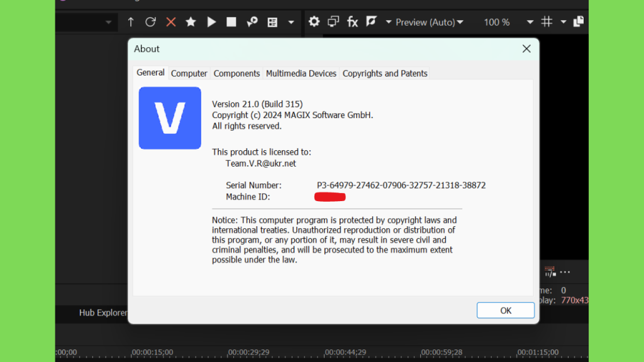
Task: Click the Preview on External Monitor icon
Action: [x=333, y=22]
